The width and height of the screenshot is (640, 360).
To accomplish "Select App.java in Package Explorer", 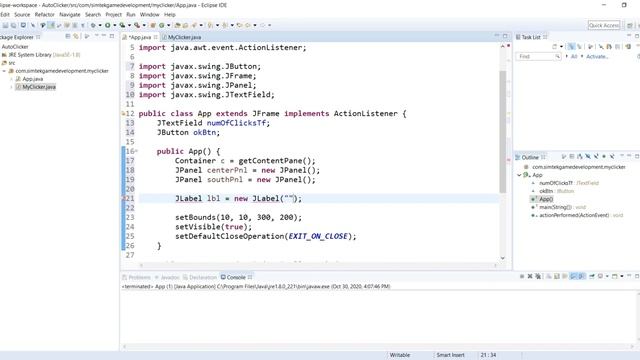I will (x=32, y=79).
